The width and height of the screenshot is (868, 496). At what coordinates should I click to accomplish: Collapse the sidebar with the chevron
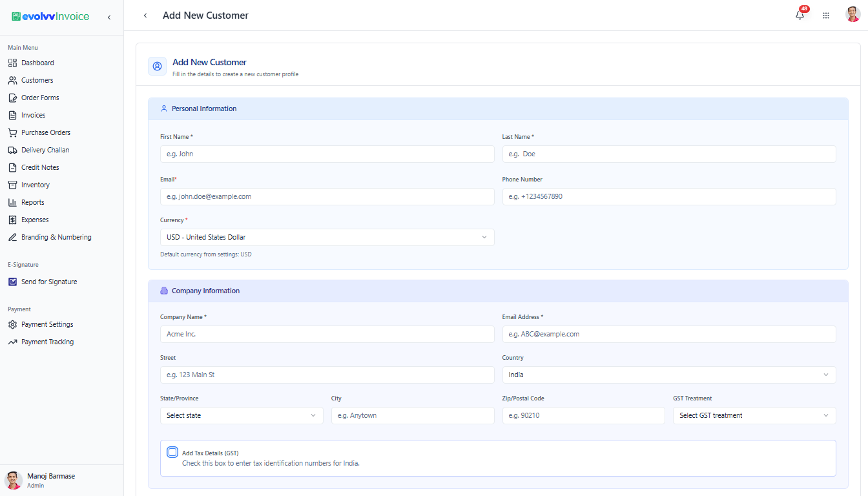tap(109, 17)
